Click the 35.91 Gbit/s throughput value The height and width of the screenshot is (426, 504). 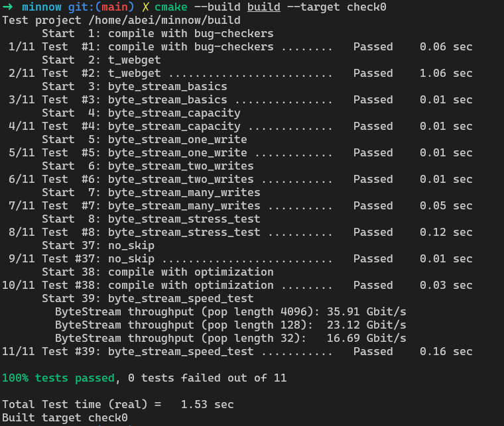point(367,311)
